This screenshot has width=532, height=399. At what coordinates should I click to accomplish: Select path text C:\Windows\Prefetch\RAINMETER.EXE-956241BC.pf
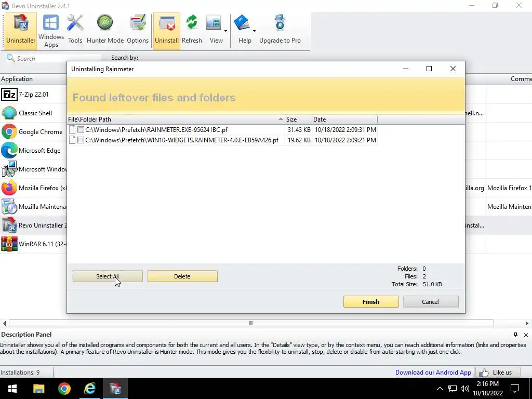(156, 129)
